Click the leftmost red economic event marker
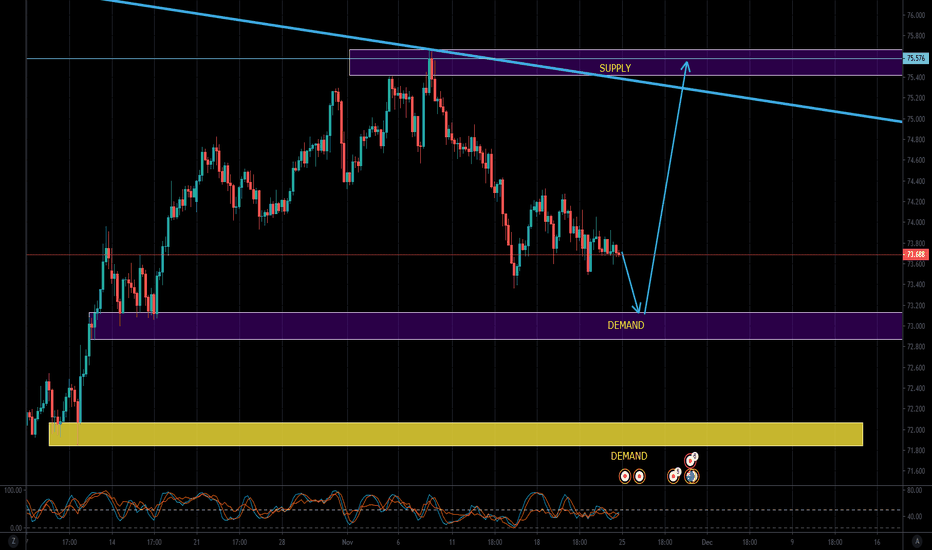 click(625, 476)
